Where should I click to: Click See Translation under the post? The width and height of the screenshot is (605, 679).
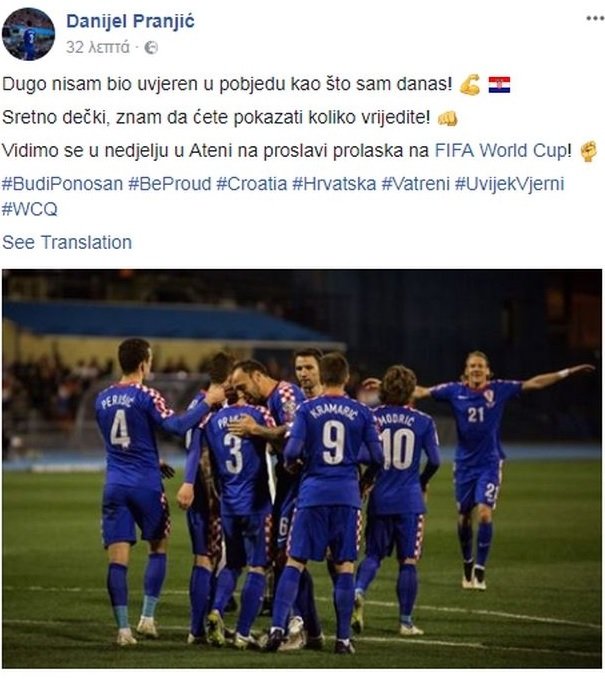[x=67, y=242]
